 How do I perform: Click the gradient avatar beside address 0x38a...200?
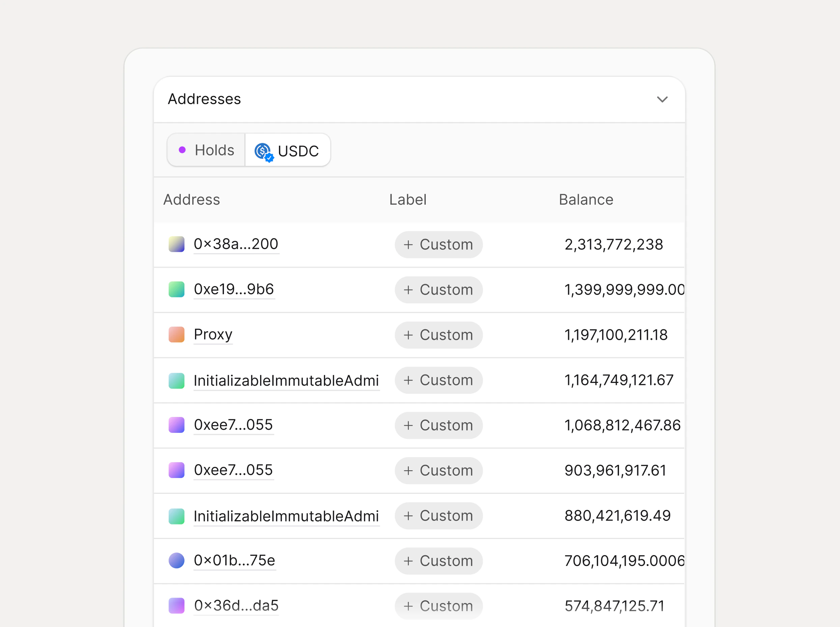176,244
